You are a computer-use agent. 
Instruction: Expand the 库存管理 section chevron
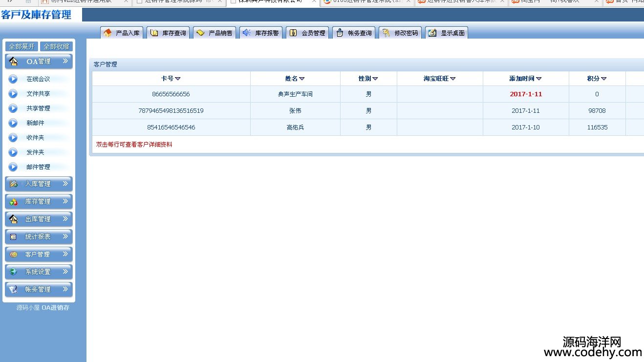coord(65,201)
